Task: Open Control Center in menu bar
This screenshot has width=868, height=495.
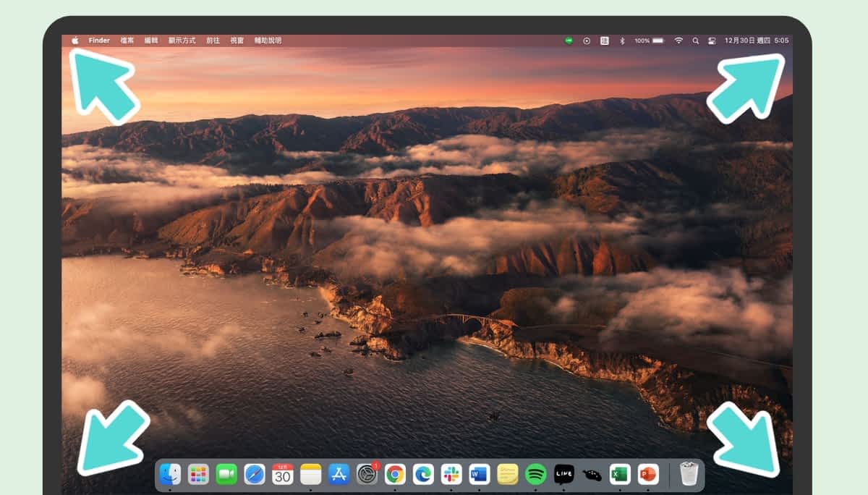Action: pos(712,41)
